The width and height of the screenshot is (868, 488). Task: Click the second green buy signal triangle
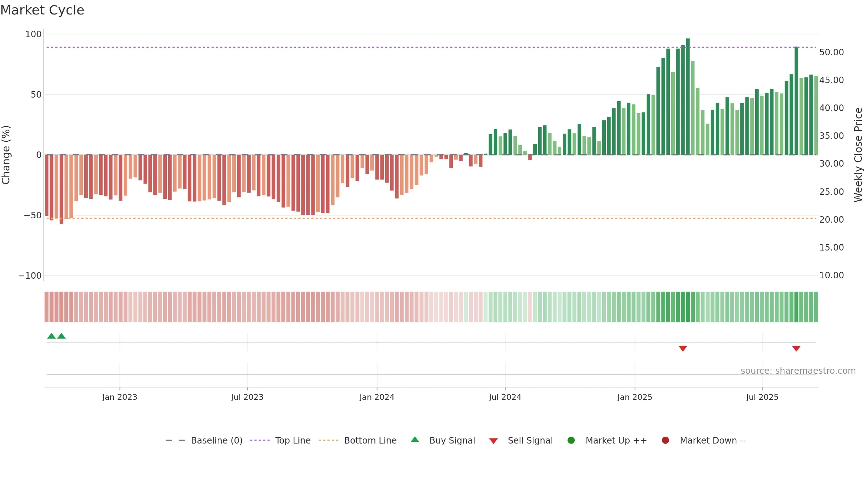(x=61, y=336)
